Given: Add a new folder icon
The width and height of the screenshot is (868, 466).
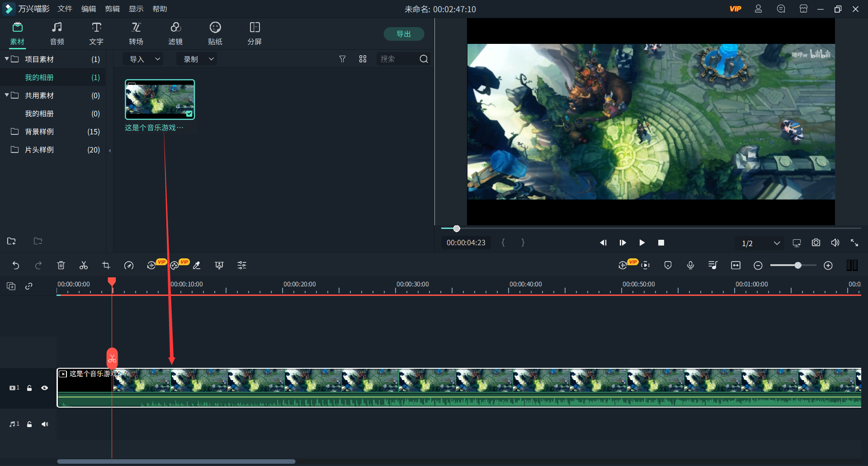Looking at the screenshot, I should [x=12, y=241].
